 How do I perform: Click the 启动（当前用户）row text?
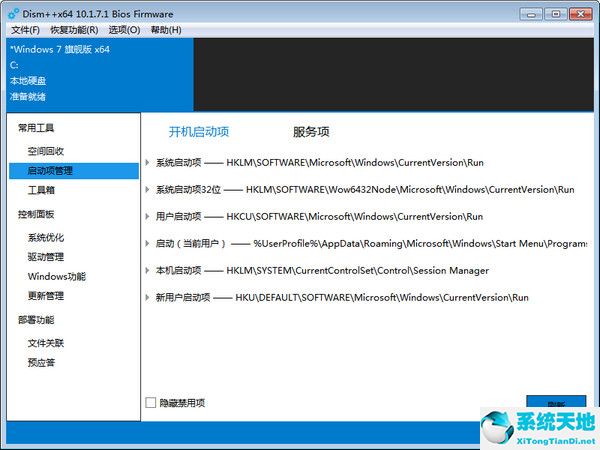click(371, 243)
